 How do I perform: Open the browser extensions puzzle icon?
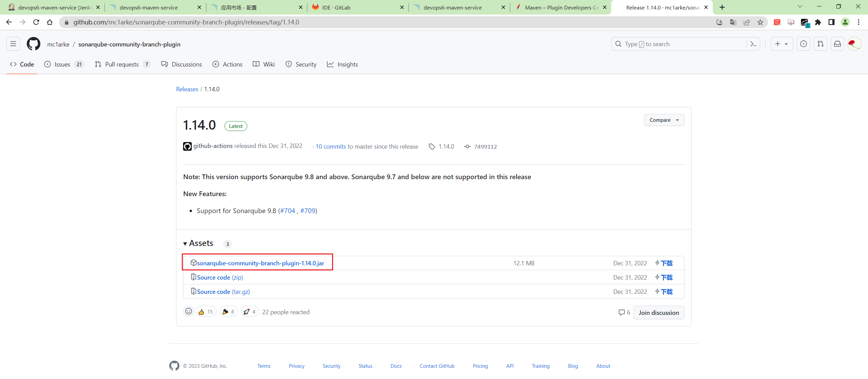pyautogui.click(x=818, y=22)
